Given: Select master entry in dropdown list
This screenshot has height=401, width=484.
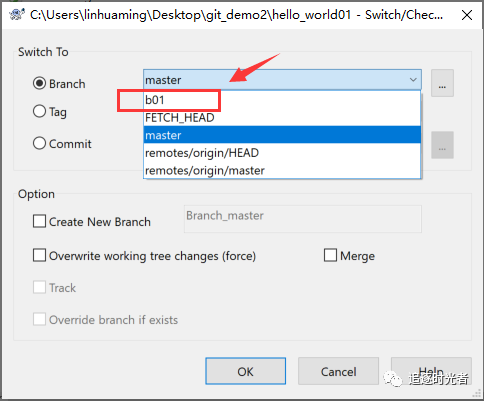Looking at the screenshot, I should pos(282,135).
